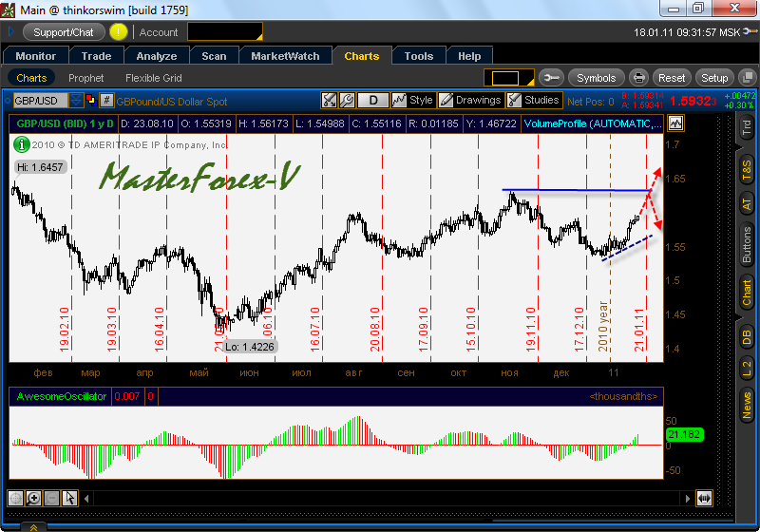This screenshot has width=760, height=532.
Task: Click the AwesomeOscillator study label
Action: point(61,396)
